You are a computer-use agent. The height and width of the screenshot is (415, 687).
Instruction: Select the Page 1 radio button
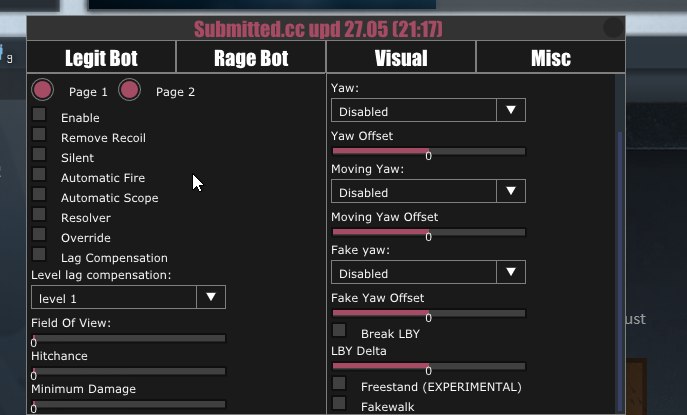[x=42, y=90]
